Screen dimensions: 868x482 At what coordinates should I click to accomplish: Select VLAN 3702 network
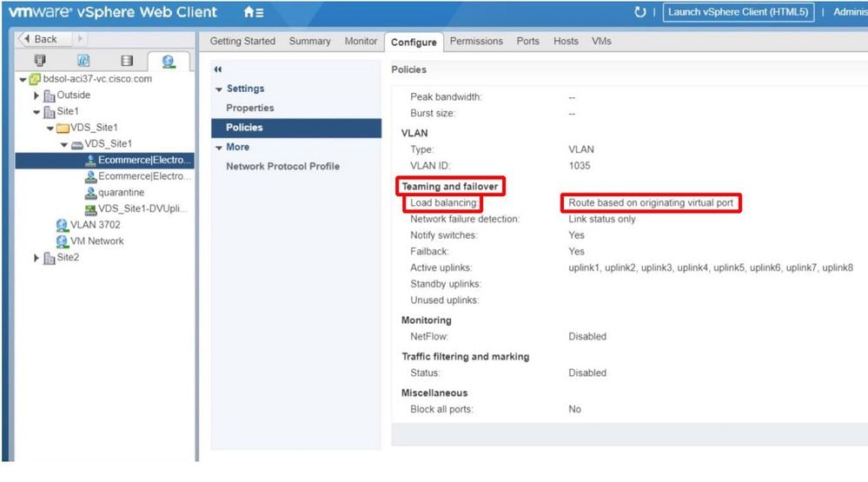pyautogui.click(x=95, y=225)
